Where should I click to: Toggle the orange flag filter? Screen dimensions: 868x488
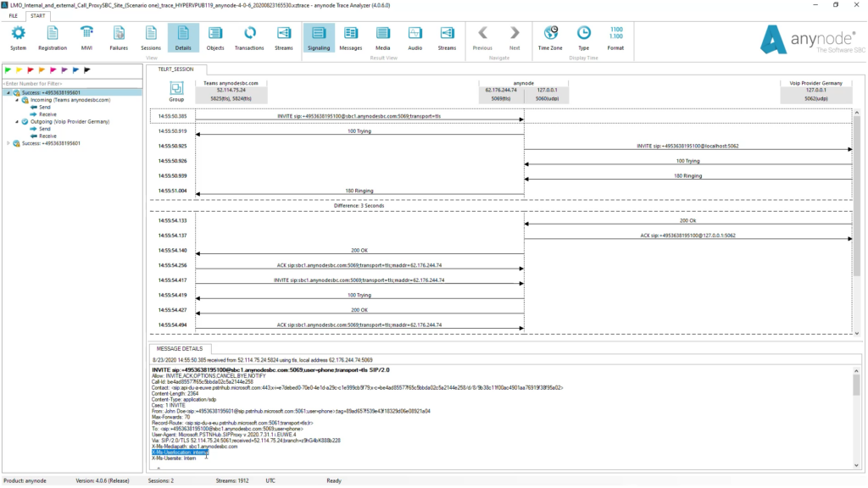coord(42,70)
